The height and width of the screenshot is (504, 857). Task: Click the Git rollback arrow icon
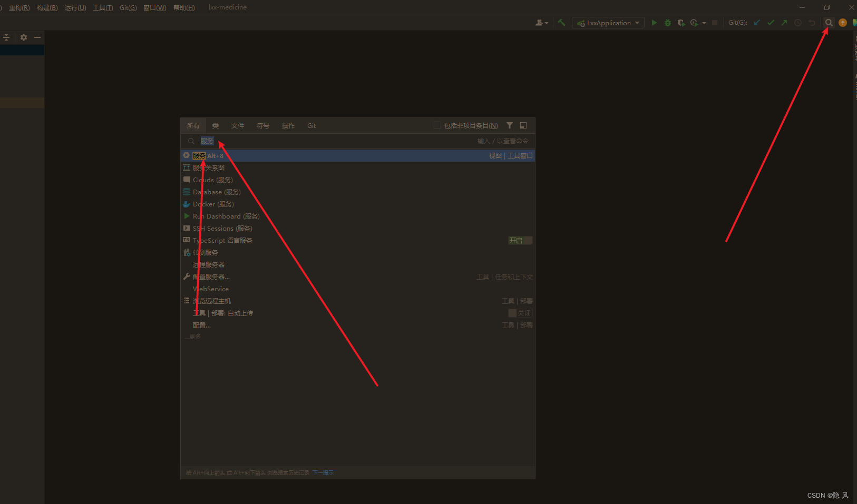pos(812,23)
